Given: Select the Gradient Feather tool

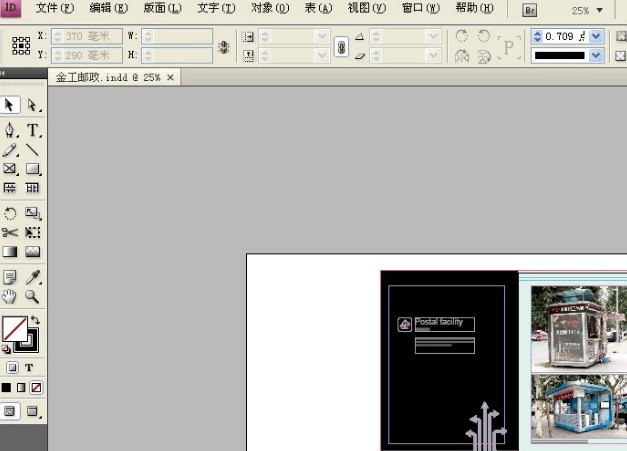Looking at the screenshot, I should pos(32,251).
